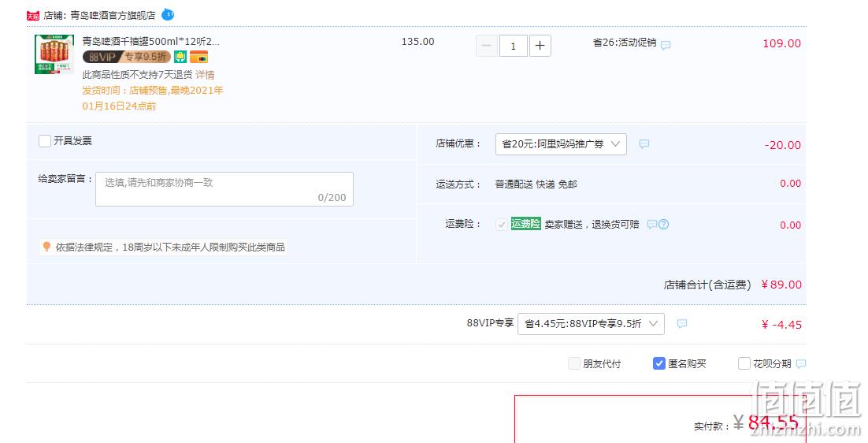The width and height of the screenshot is (868, 443).
Task: Check the 开具发票 checkbox
Action: pyautogui.click(x=45, y=140)
